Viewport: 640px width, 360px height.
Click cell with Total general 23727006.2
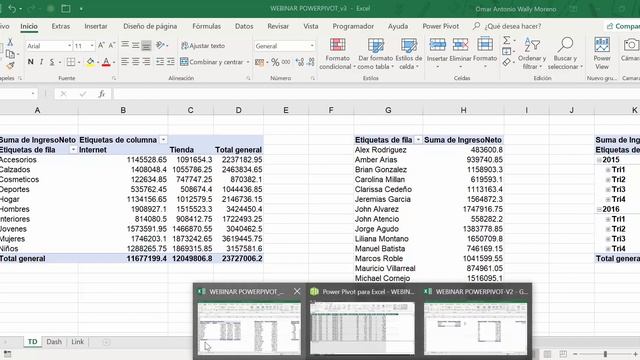click(x=238, y=258)
